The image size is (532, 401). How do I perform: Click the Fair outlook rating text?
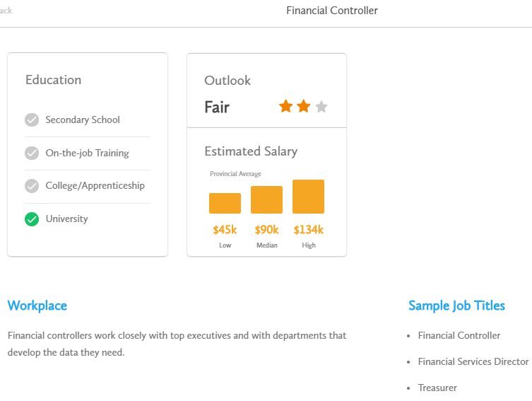tap(217, 107)
